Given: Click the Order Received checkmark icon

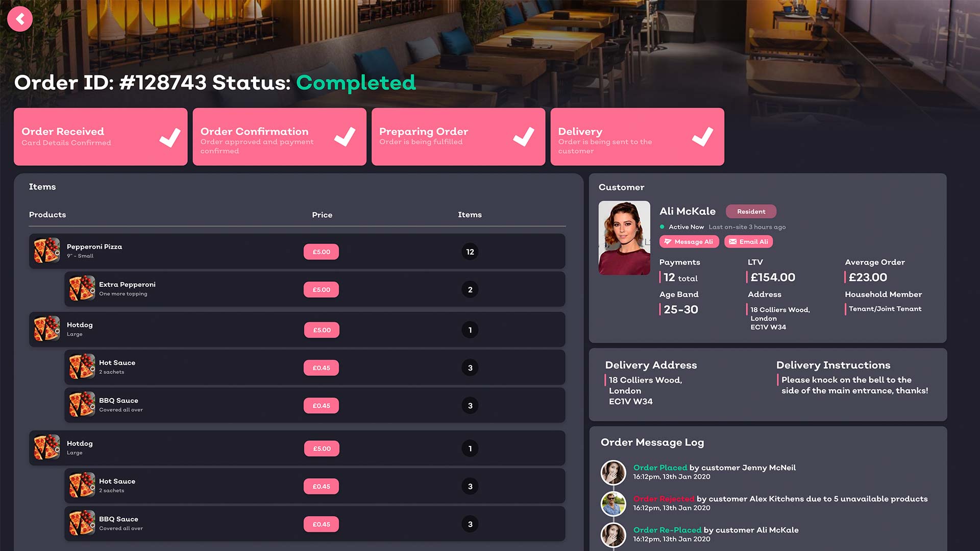Looking at the screenshot, I should coord(169,137).
